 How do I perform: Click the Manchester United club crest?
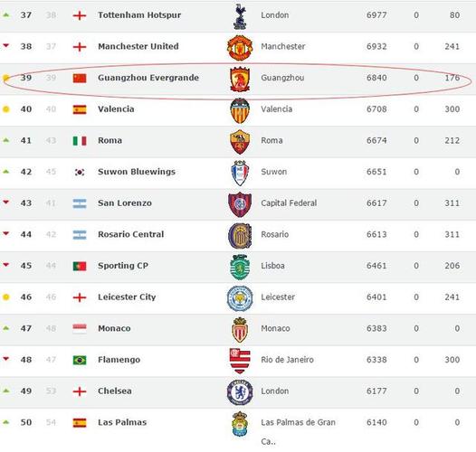[x=240, y=47]
